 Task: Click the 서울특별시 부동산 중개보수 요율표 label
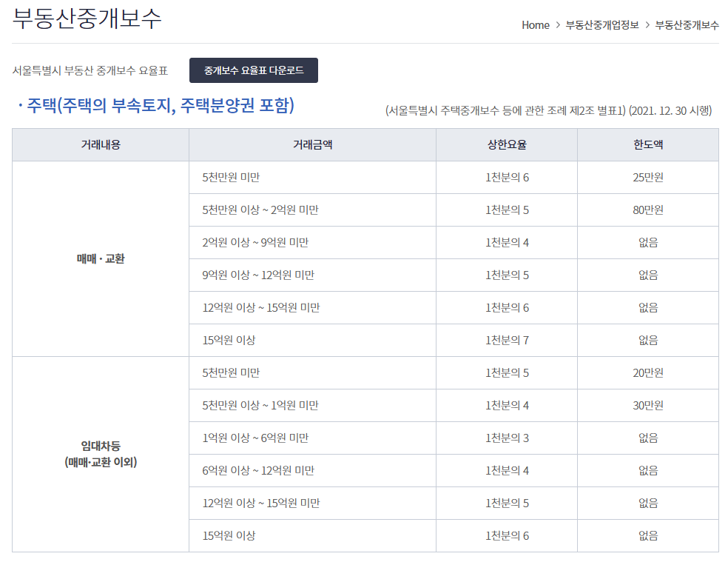[90, 70]
